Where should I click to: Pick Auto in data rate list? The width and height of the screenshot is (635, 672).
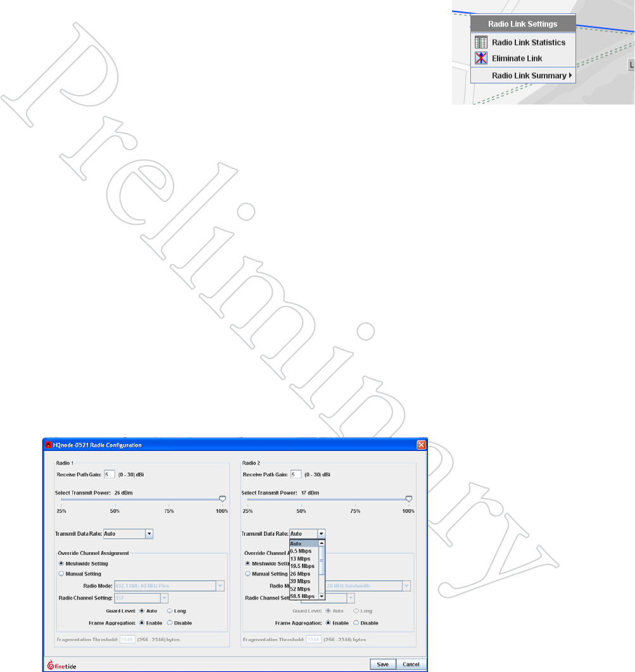tap(305, 543)
